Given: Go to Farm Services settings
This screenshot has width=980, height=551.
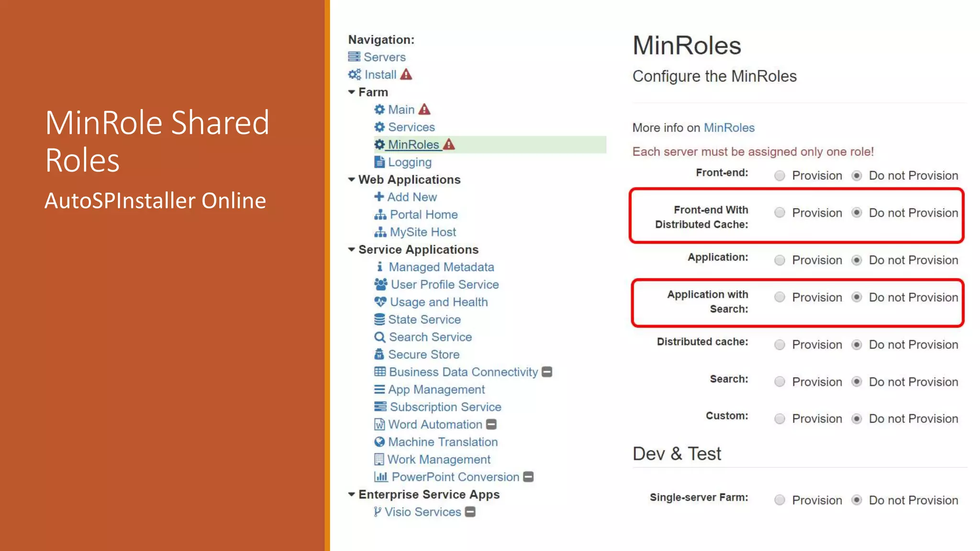Looking at the screenshot, I should click(x=412, y=127).
